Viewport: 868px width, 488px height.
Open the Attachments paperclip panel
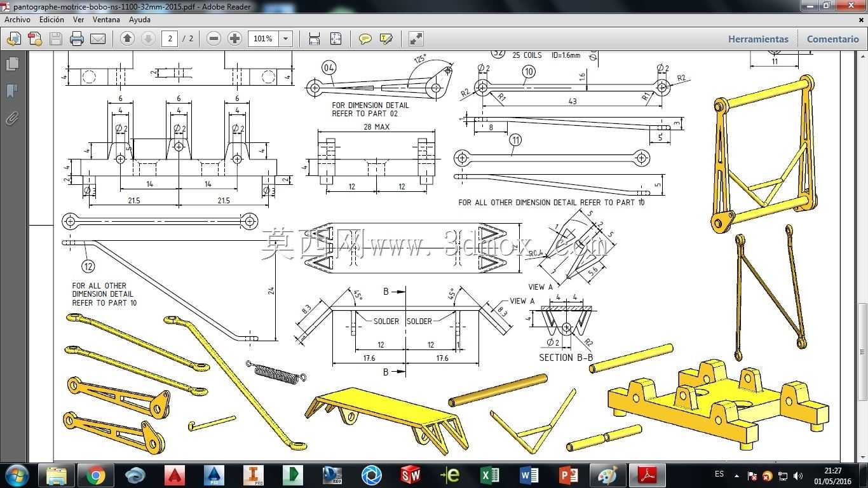pyautogui.click(x=11, y=118)
